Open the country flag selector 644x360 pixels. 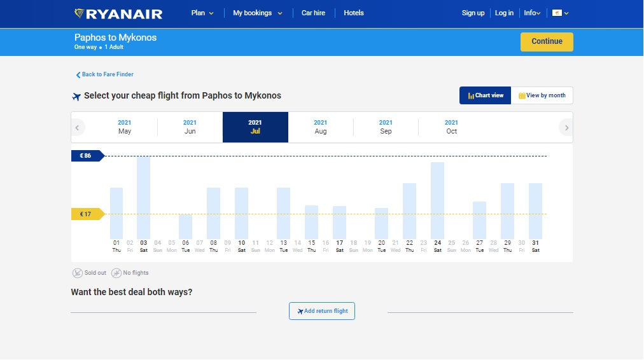pos(560,13)
